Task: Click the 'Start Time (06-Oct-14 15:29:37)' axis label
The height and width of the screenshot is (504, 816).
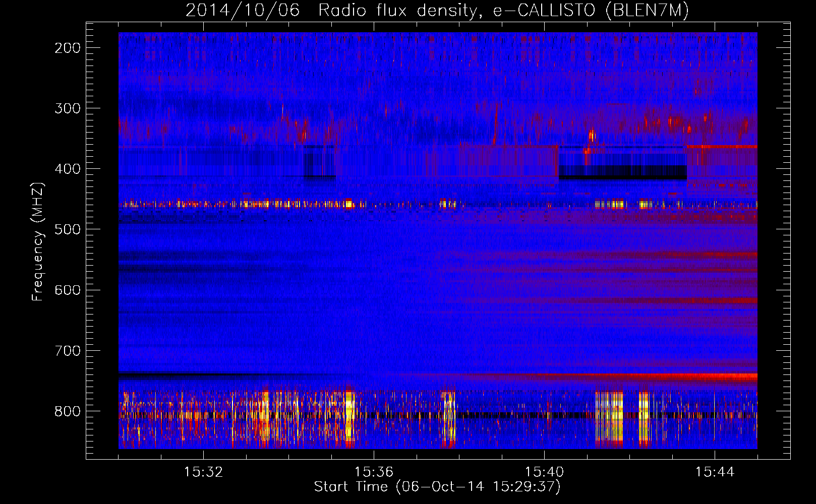Action: [437, 487]
